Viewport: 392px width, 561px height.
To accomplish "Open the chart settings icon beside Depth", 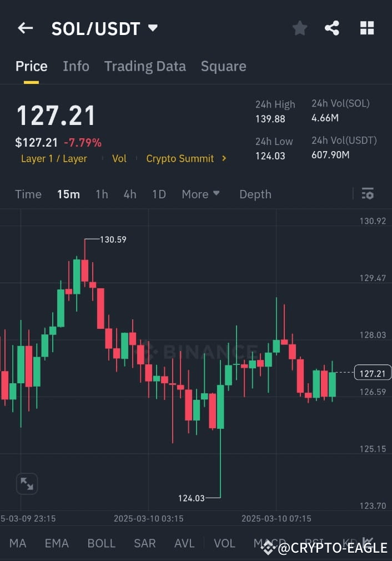I will 368,193.
